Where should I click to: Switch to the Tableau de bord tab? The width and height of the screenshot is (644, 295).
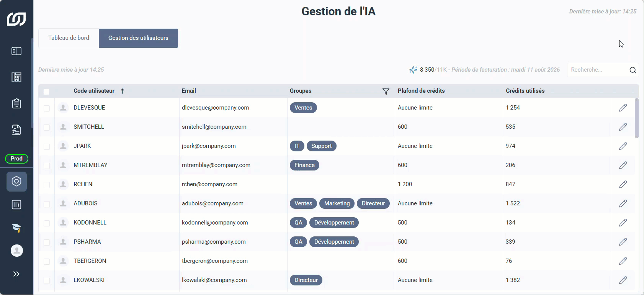tap(69, 38)
